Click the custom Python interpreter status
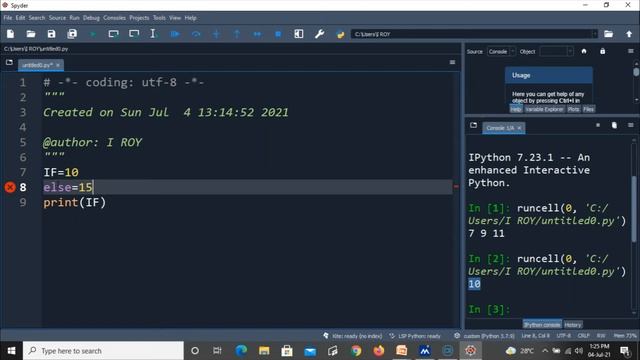 coord(484,336)
